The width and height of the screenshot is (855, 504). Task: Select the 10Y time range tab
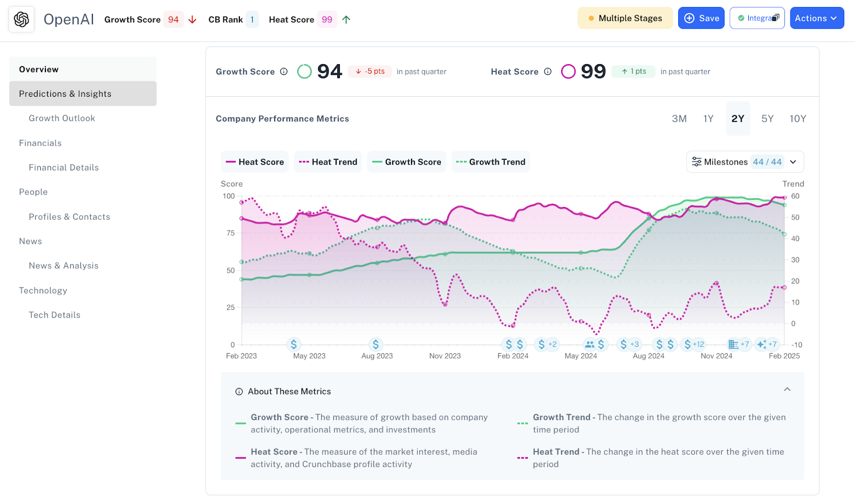click(798, 119)
